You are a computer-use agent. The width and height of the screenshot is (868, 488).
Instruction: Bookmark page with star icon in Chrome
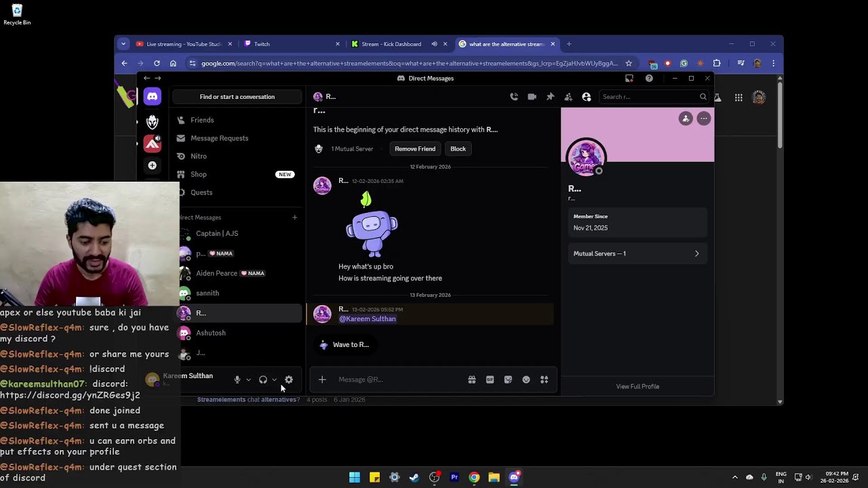[629, 64]
